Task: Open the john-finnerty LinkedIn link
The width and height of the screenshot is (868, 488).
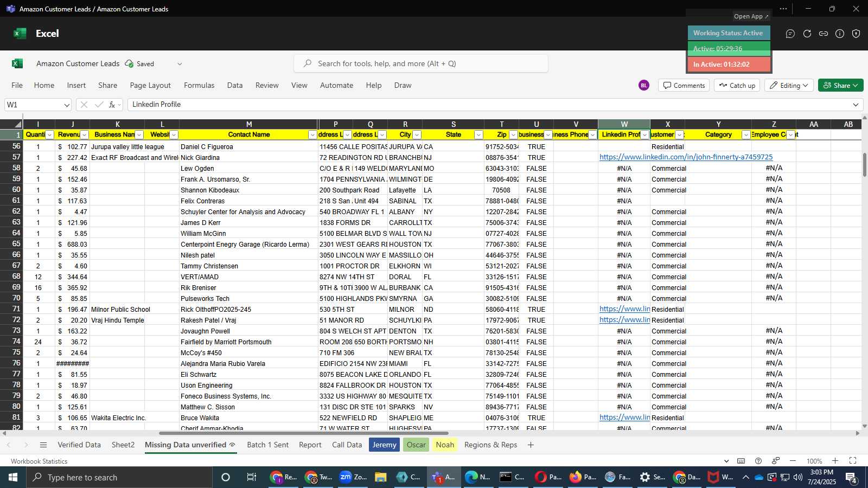Action: click(686, 157)
